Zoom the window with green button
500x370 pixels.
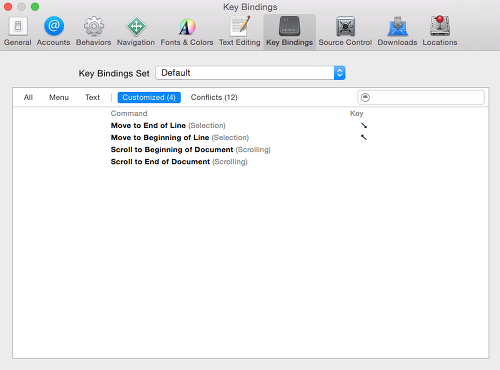click(x=35, y=7)
